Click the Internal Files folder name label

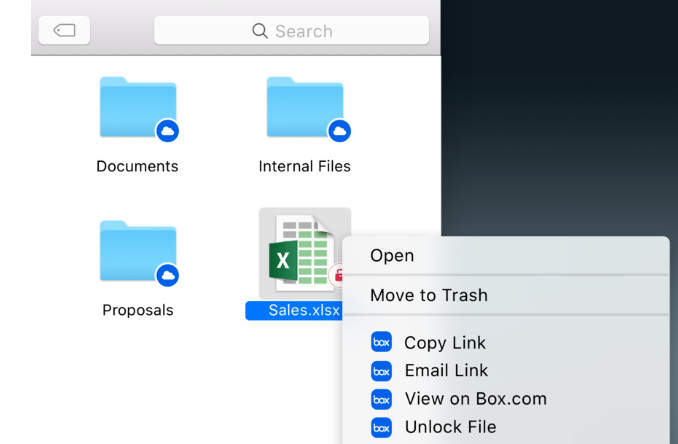(304, 166)
